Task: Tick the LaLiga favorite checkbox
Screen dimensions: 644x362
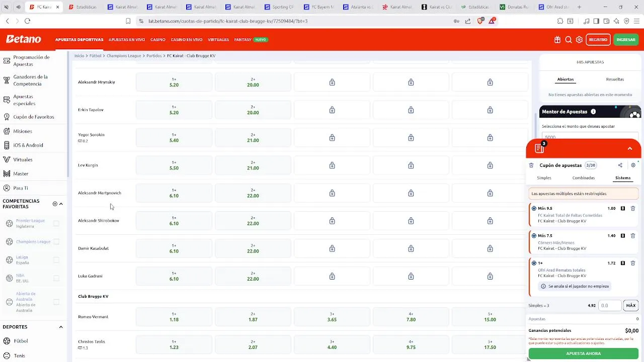Action: point(56,260)
